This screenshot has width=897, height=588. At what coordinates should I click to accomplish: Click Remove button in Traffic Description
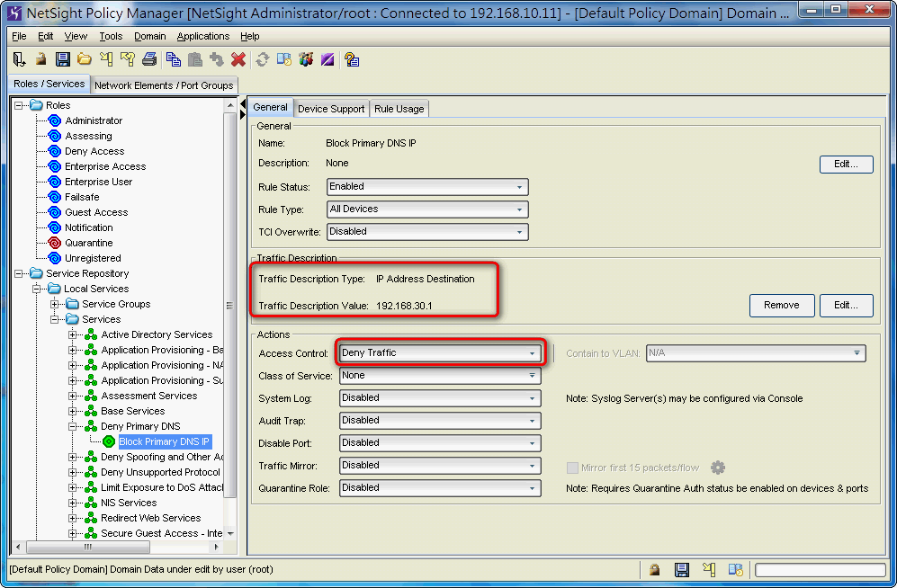point(782,305)
